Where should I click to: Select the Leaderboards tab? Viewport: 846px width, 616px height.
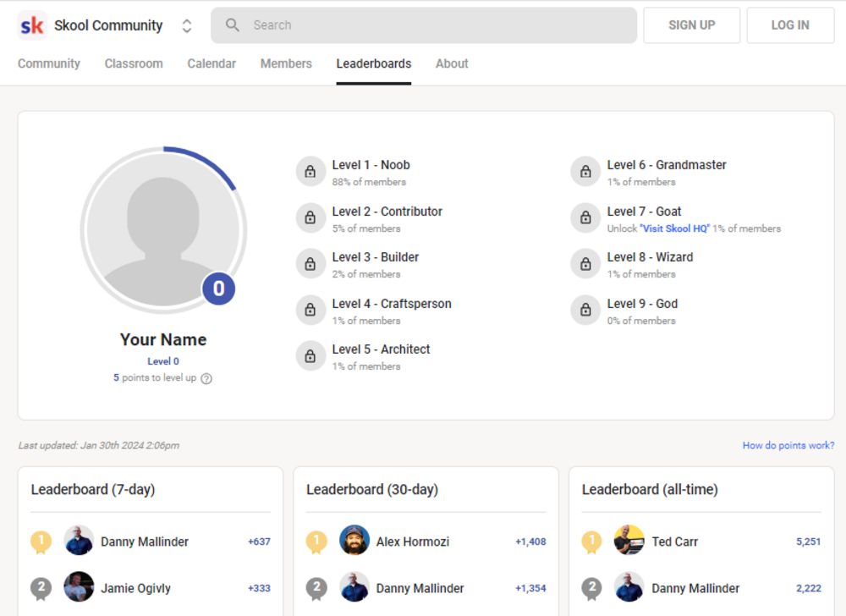point(374,63)
